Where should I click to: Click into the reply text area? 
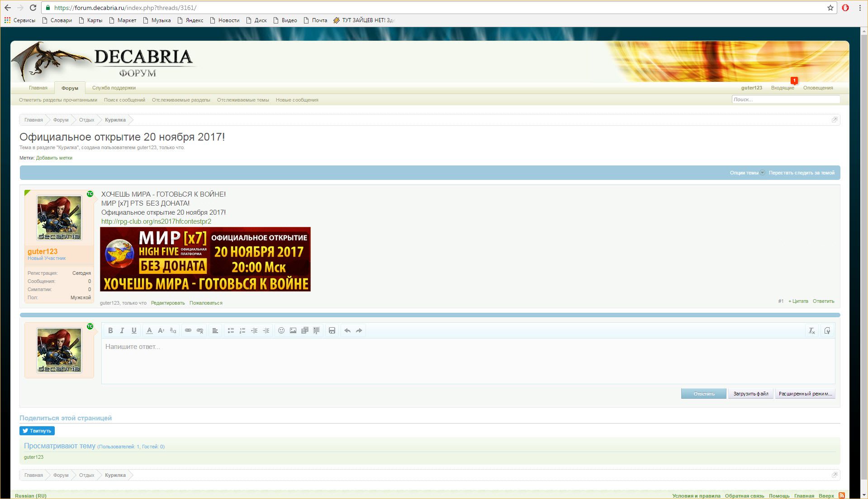(468, 361)
